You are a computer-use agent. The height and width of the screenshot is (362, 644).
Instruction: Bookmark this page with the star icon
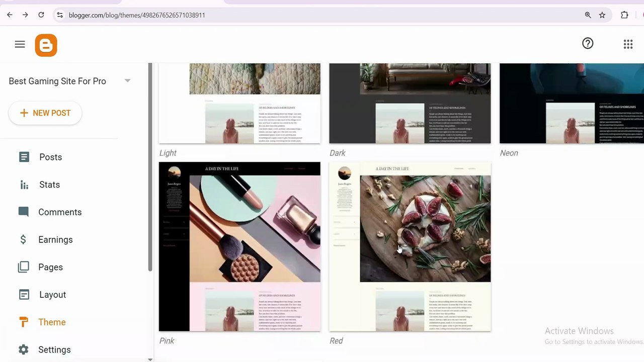coord(602,15)
